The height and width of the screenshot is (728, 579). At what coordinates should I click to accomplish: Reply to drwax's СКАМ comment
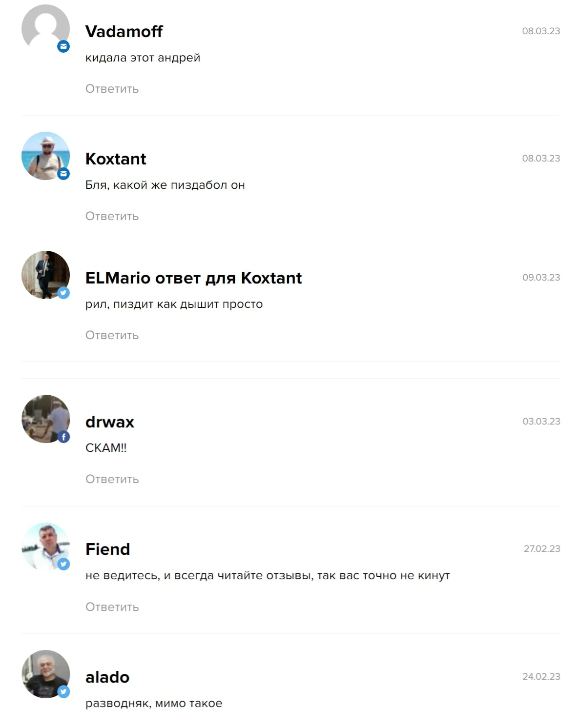click(x=112, y=479)
